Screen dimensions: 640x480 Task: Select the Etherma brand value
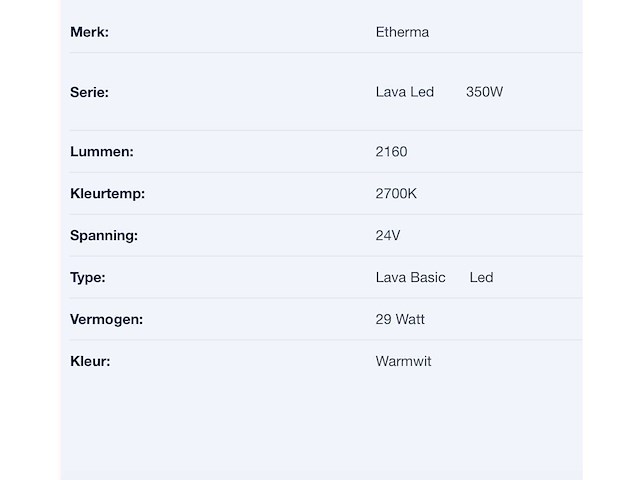(x=402, y=32)
